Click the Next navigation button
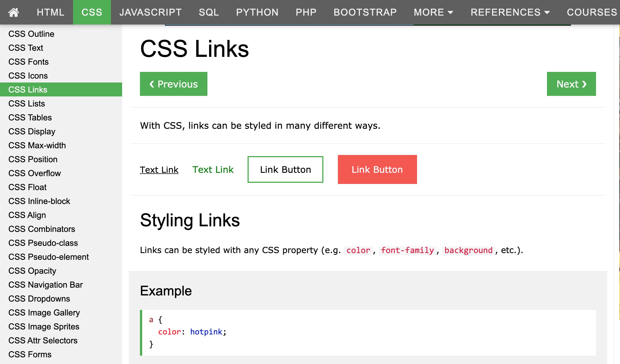 point(571,84)
